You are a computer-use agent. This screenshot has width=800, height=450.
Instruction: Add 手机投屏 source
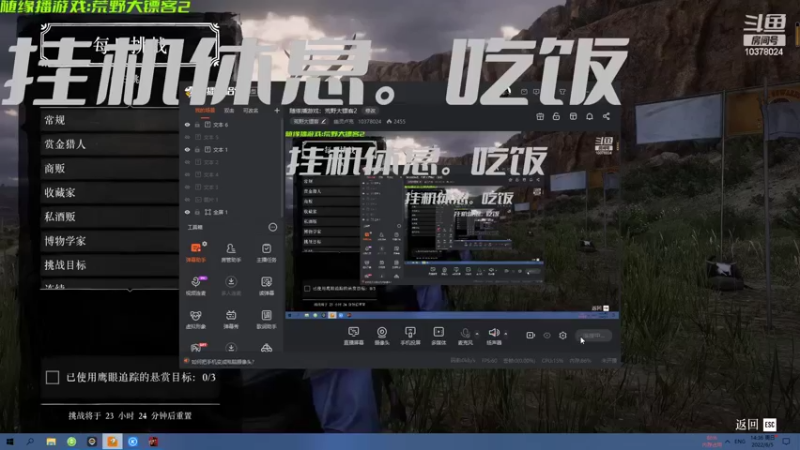(410, 336)
